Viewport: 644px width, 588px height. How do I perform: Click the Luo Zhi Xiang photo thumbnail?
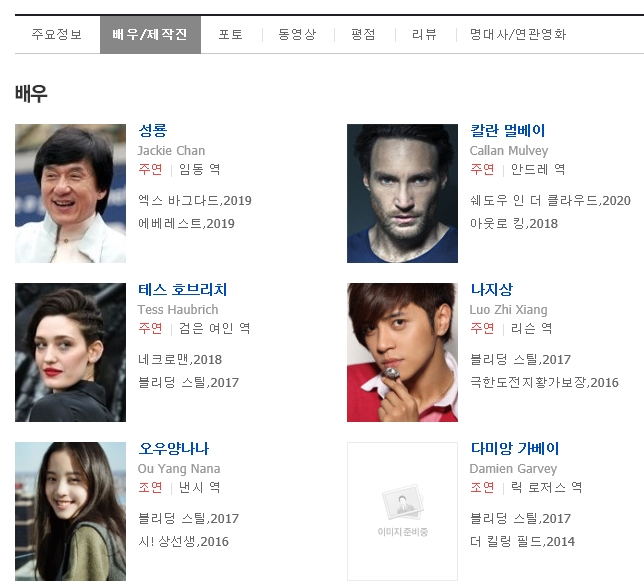pyautogui.click(x=402, y=352)
